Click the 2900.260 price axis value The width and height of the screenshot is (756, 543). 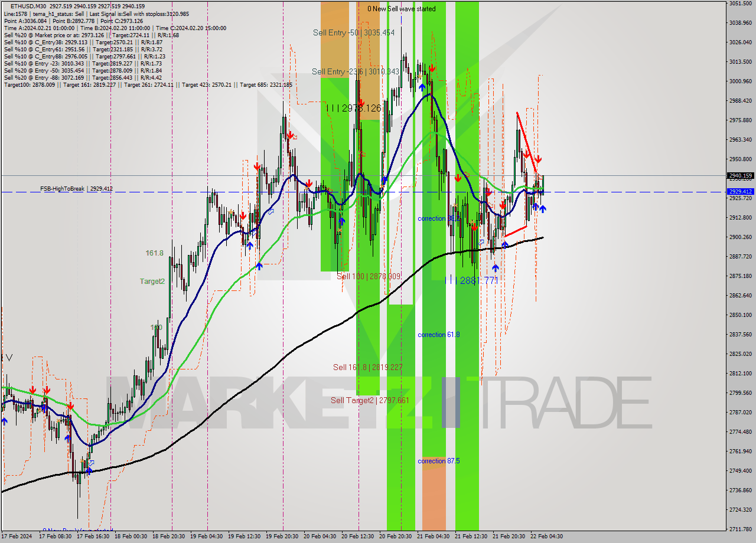click(740, 237)
